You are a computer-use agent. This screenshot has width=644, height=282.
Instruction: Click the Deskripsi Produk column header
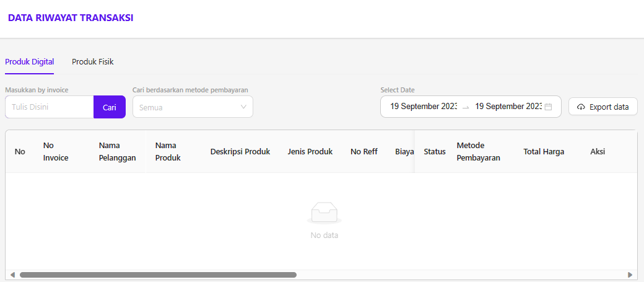coord(240,152)
